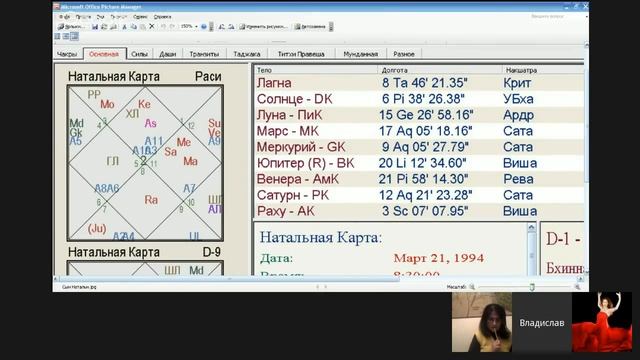Click the Copy icon in the toolbar
640x360 pixels.
pos(133,27)
